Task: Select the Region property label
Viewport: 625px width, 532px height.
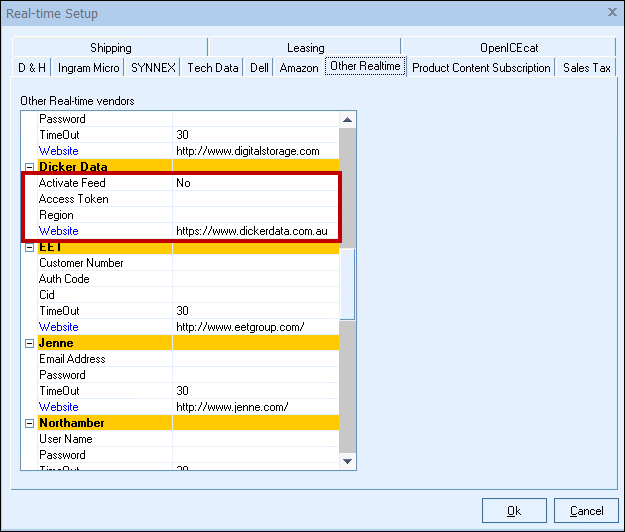Action: click(56, 215)
